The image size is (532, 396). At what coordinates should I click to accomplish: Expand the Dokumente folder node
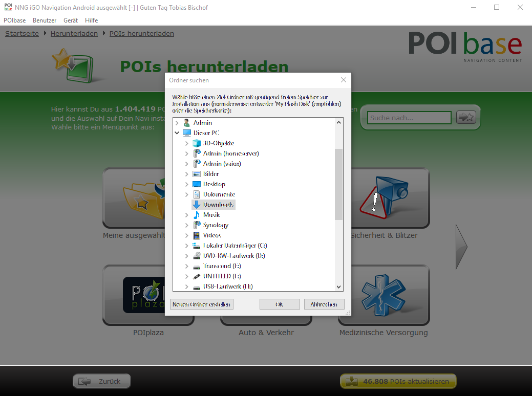click(x=187, y=194)
